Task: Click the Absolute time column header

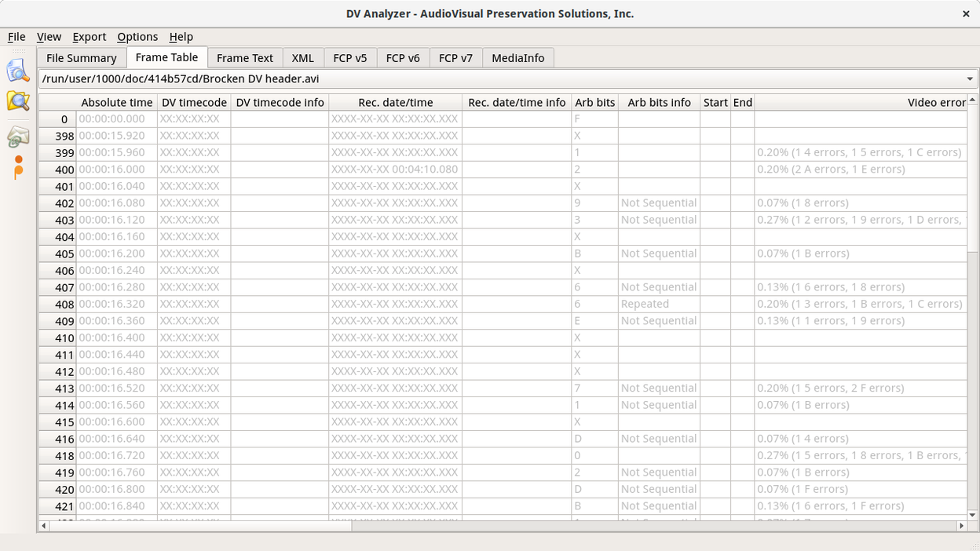Action: tap(116, 103)
